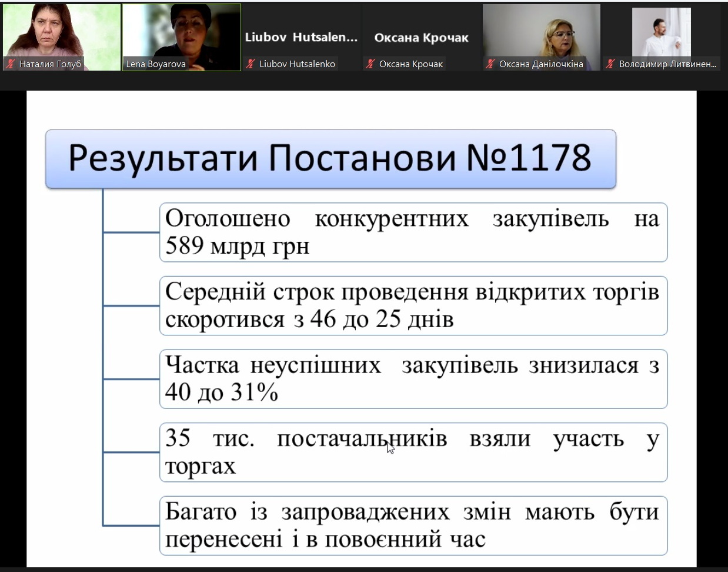
Task: Click the box about 46 до 25 днів
Action: coord(413,305)
